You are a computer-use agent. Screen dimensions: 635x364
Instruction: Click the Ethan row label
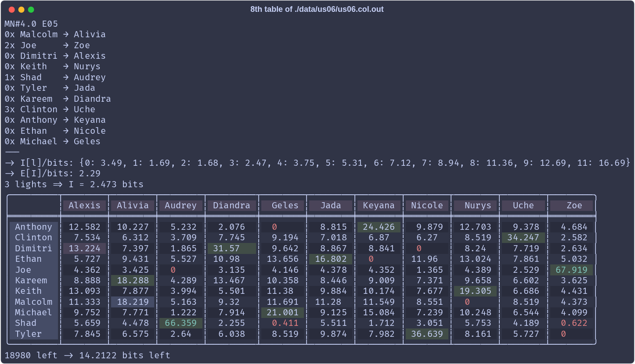click(x=34, y=259)
